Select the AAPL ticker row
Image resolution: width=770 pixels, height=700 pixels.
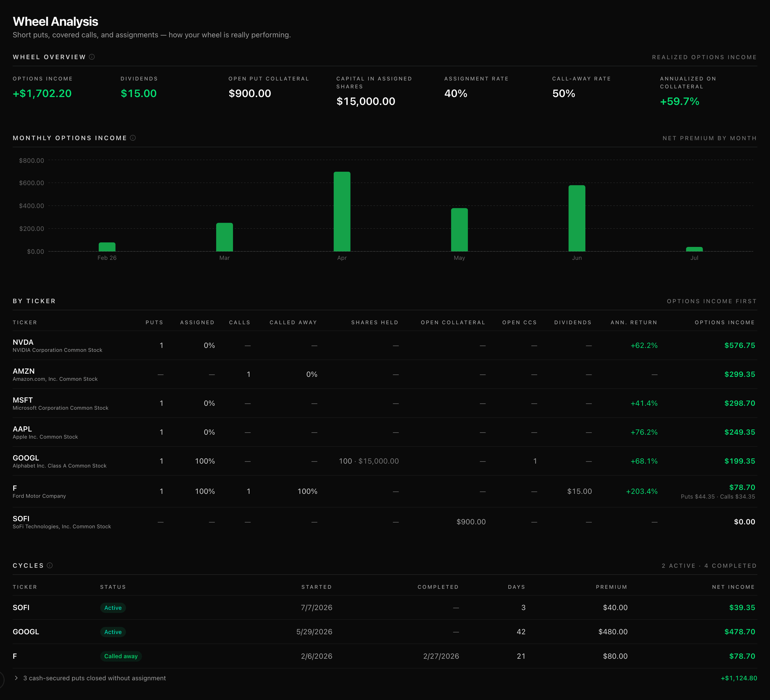click(x=385, y=432)
